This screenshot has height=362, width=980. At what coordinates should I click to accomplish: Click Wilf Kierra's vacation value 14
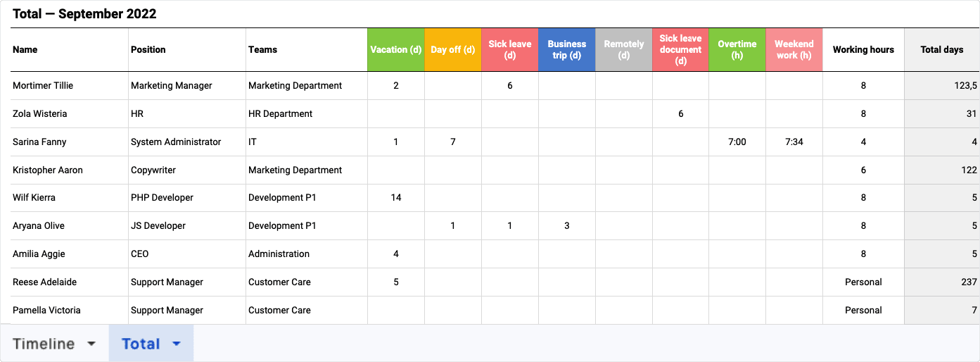[x=395, y=198]
